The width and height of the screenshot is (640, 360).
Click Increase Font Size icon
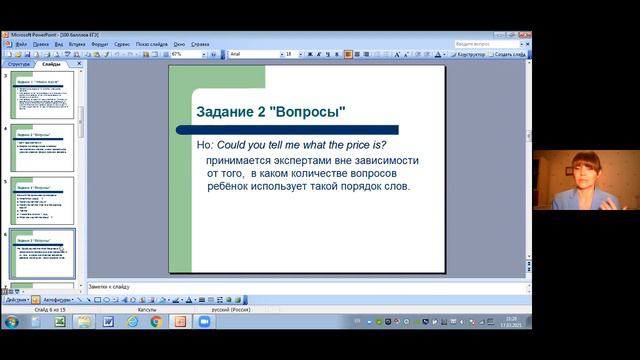(x=397, y=54)
